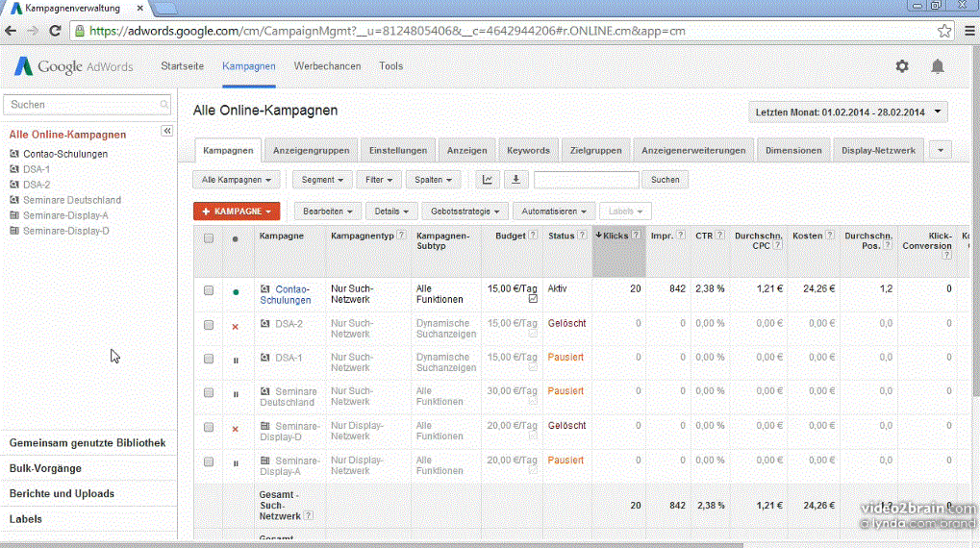
Task: Open the Automatisieren dropdown
Action: [x=554, y=212]
